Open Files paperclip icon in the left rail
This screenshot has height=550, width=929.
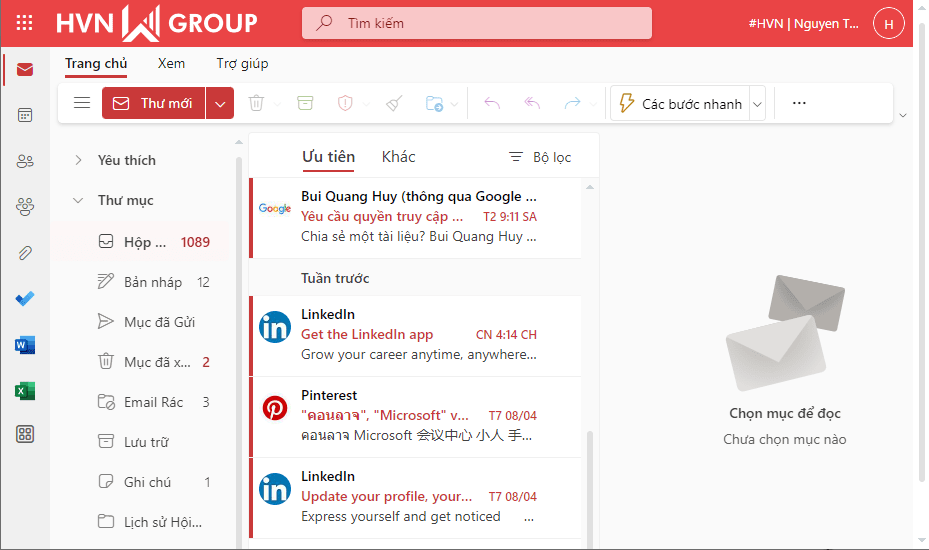tap(25, 253)
